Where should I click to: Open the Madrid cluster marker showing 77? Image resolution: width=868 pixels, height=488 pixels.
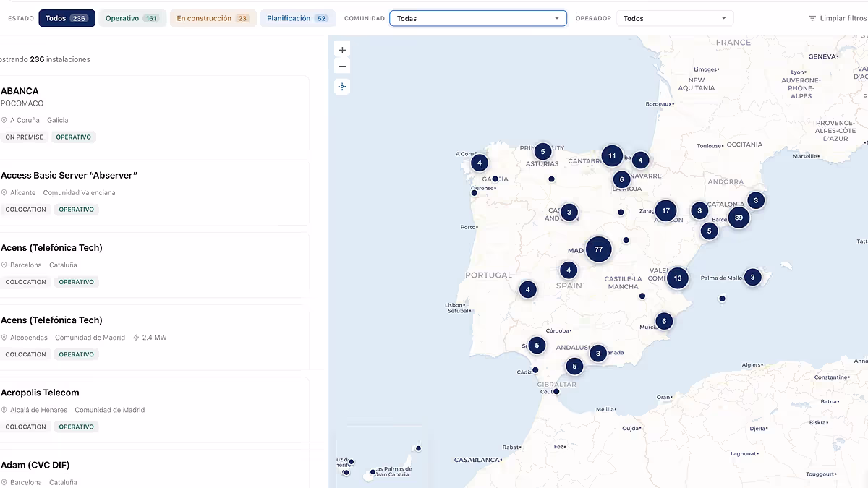598,249
